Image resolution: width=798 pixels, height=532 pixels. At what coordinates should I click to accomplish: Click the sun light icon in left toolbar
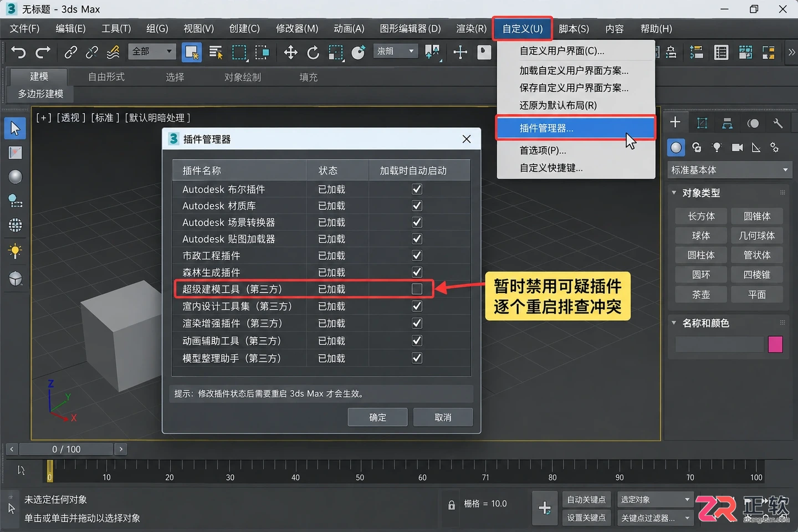click(16, 251)
